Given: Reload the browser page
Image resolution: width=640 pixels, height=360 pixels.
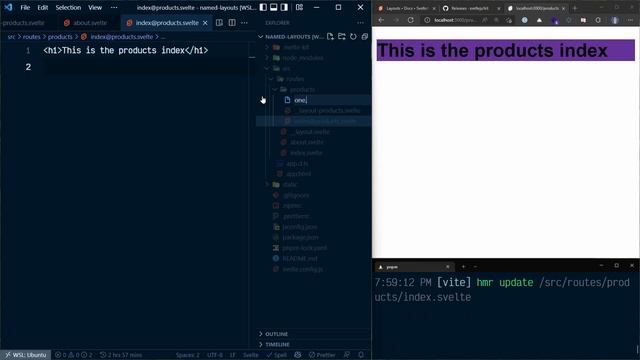Looking at the screenshot, I should point(411,20).
